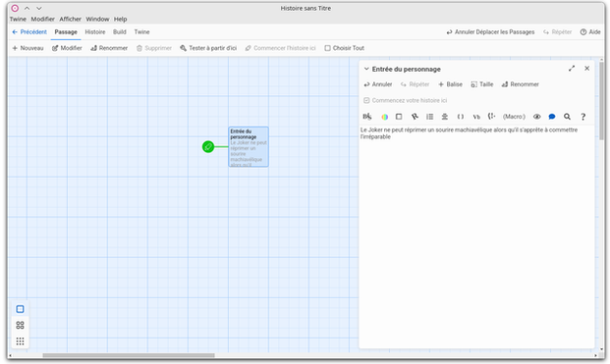This screenshot has height=364, width=610.
Task: Open the Help menu
Action: [x=120, y=19]
